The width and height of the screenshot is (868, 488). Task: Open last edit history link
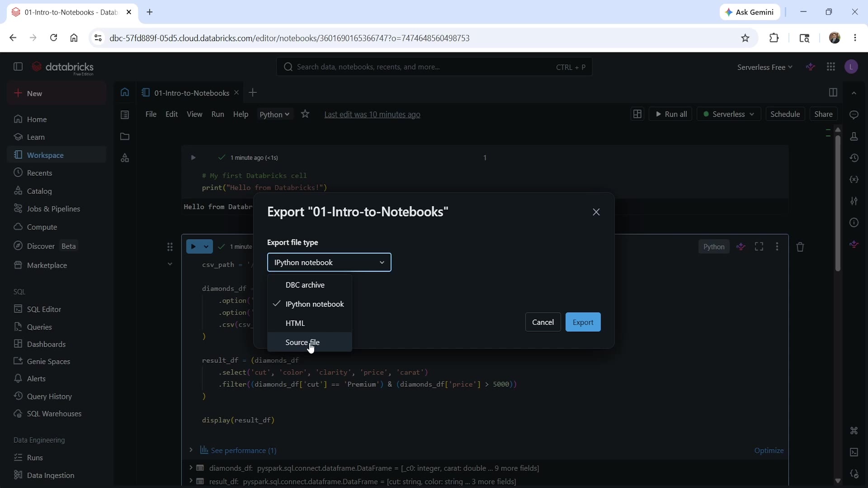(x=372, y=114)
